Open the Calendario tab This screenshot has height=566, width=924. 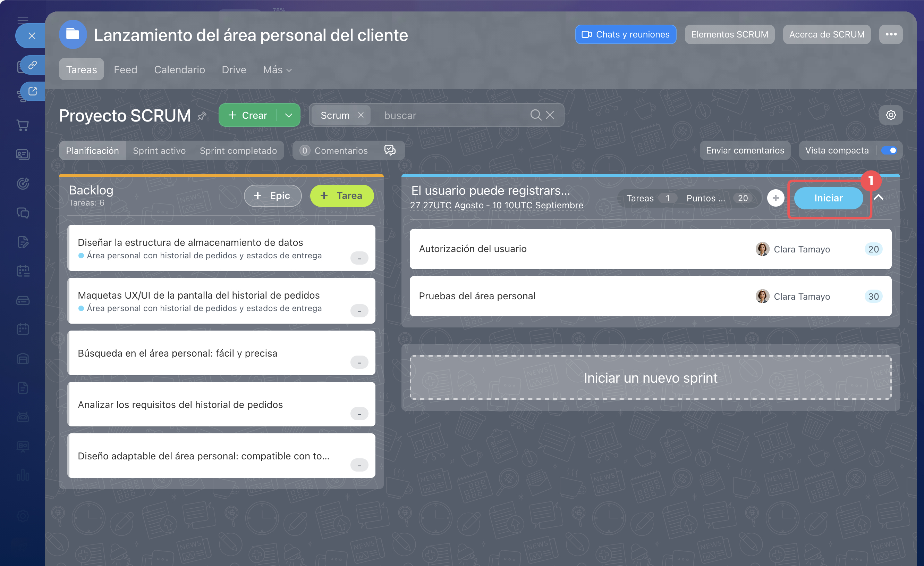(x=179, y=70)
